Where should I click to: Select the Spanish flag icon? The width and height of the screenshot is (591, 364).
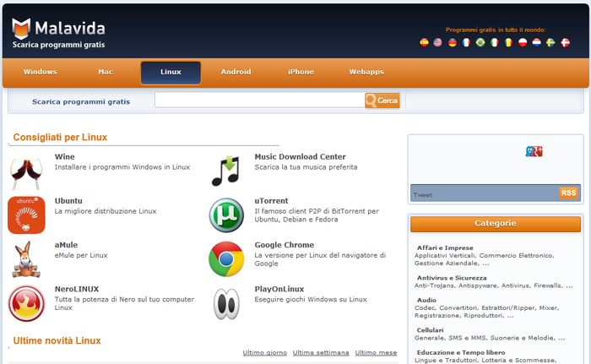[x=424, y=42]
